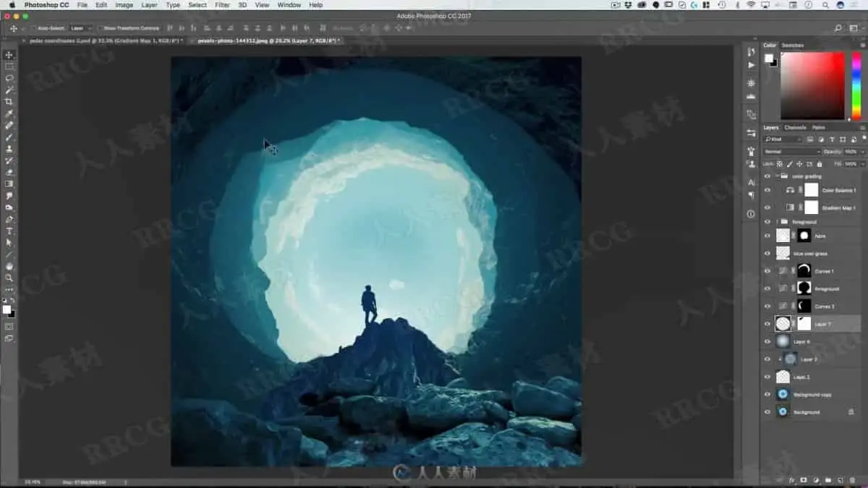This screenshot has width=868, height=488.
Task: Click the search icon in options bar
Action: point(838,28)
